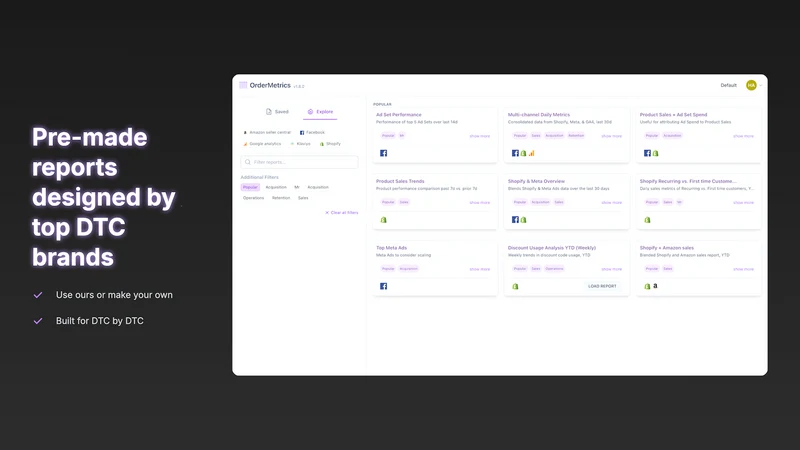Toggle the Retention additional filter
The image size is (800, 450).
coord(281,198)
